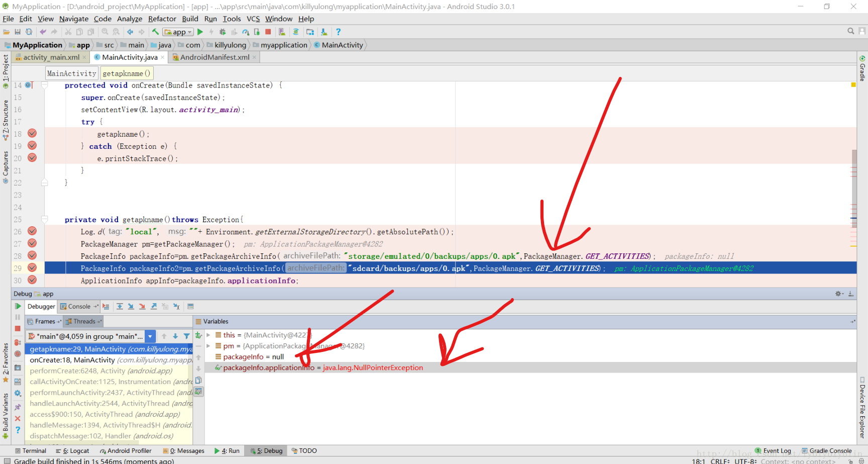
Task: Open the Terminal tool window
Action: (x=31, y=451)
